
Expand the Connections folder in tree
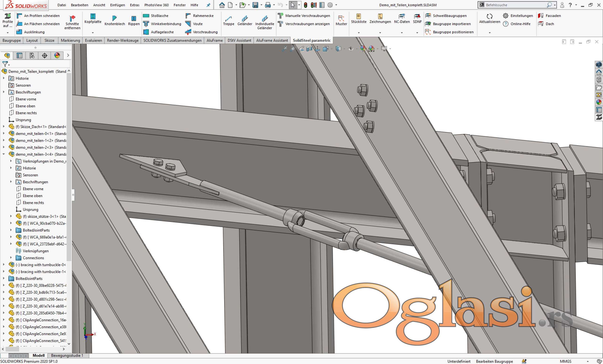pyautogui.click(x=11, y=258)
